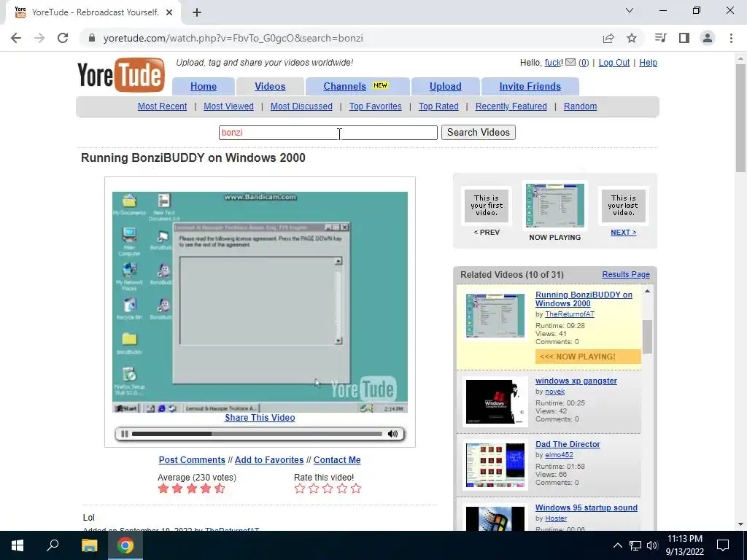Pause the video with the pause icon
Viewport: 747px width, 560px height.
point(124,434)
